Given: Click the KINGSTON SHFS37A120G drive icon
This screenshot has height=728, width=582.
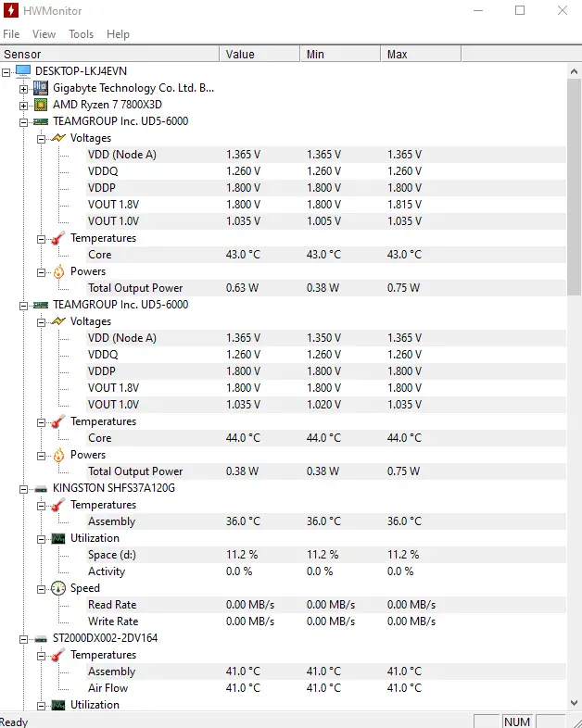Looking at the screenshot, I should click(x=41, y=489).
